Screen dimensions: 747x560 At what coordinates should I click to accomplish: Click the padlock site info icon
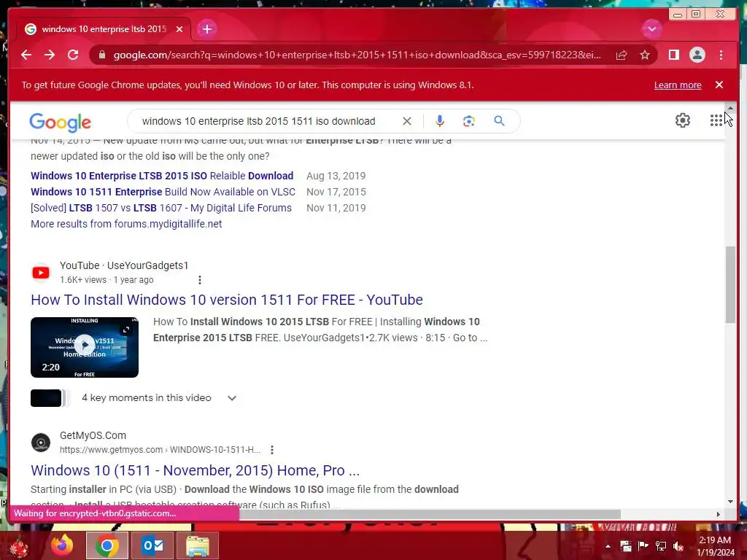(x=101, y=55)
